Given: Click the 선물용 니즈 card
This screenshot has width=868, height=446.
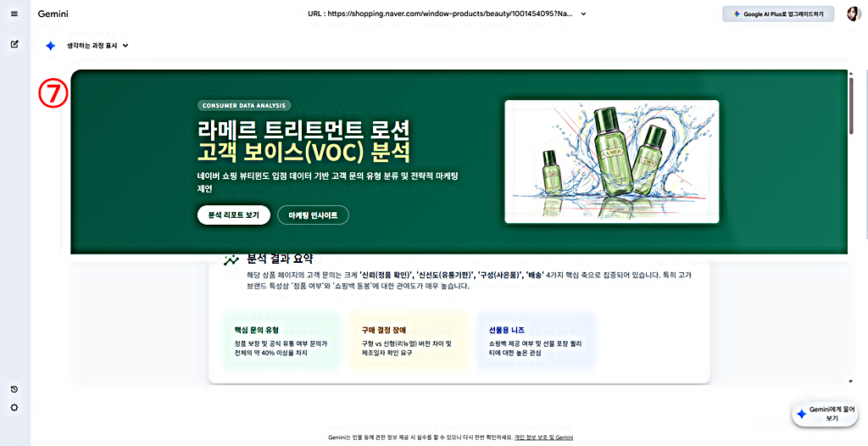Looking at the screenshot, I should click(x=536, y=341).
